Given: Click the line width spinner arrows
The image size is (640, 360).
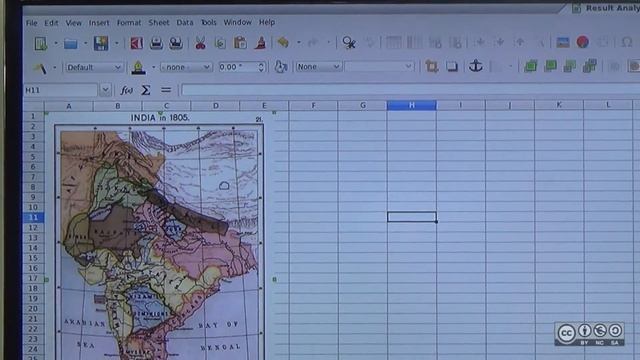Looking at the screenshot, I should (x=261, y=67).
